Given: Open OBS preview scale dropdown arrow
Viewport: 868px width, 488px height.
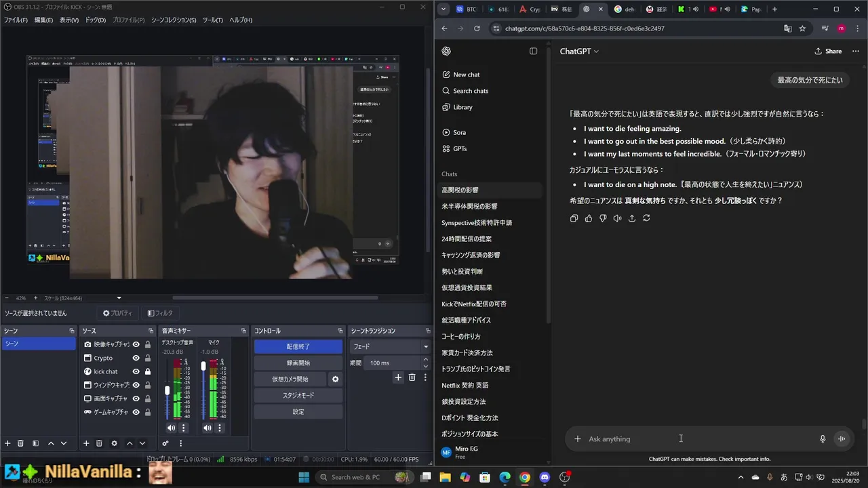Looking at the screenshot, I should tap(119, 298).
